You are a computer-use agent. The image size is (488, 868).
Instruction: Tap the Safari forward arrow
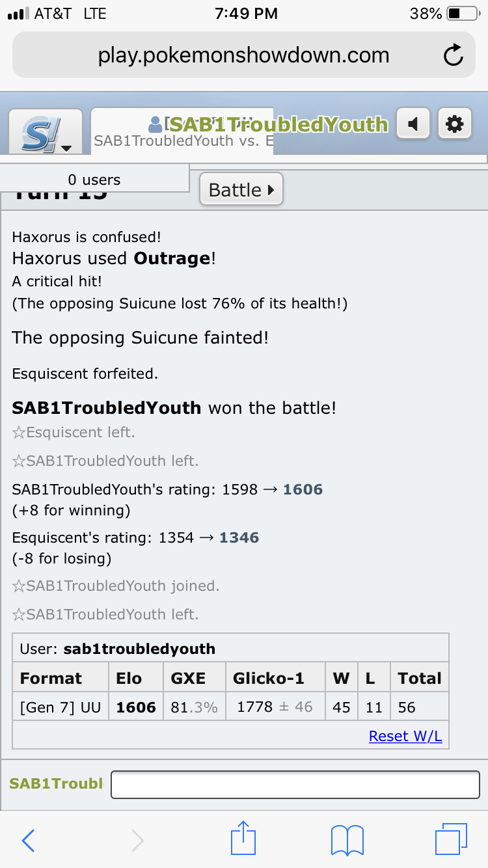pos(137,841)
